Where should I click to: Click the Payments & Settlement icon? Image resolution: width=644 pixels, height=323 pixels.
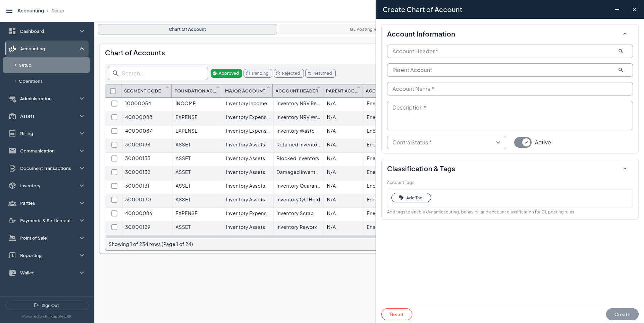coord(12,220)
